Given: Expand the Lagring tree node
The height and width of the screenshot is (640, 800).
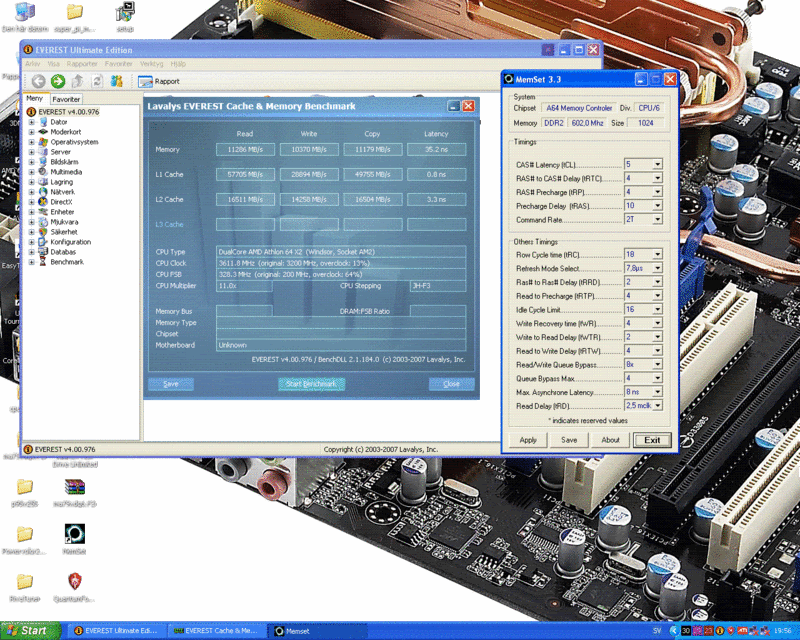Looking at the screenshot, I should (31, 182).
